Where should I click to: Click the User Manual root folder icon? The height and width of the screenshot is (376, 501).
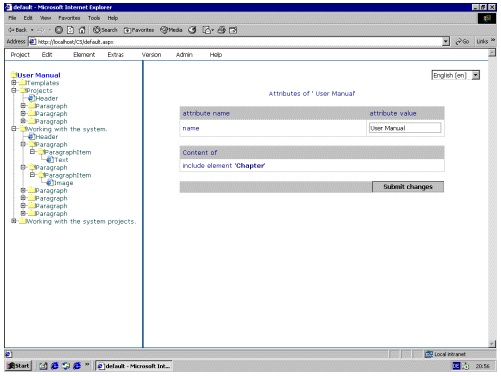pos(14,75)
